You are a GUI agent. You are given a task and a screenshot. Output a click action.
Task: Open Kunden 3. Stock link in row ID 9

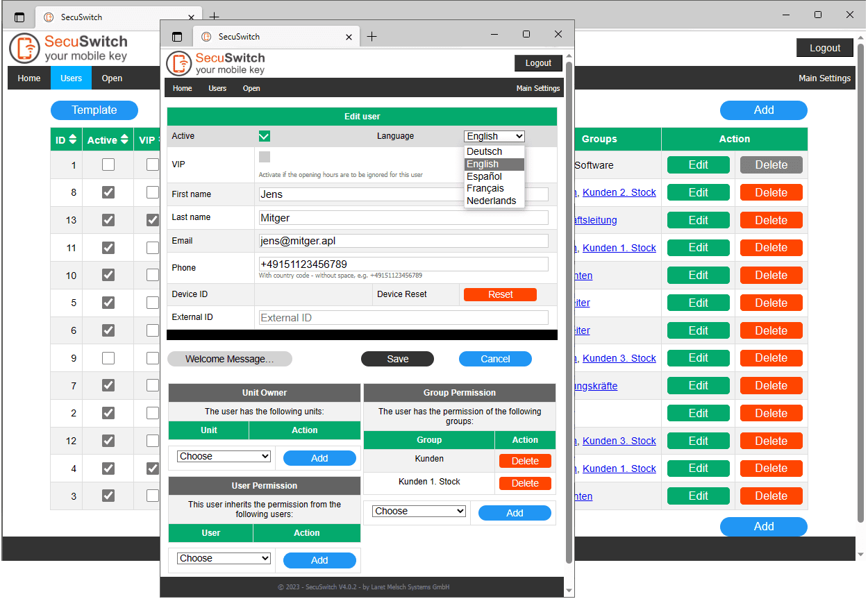[x=619, y=358]
